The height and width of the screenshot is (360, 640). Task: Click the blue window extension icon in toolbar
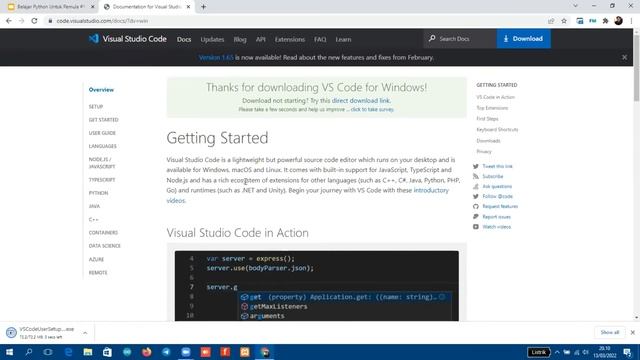580,21
